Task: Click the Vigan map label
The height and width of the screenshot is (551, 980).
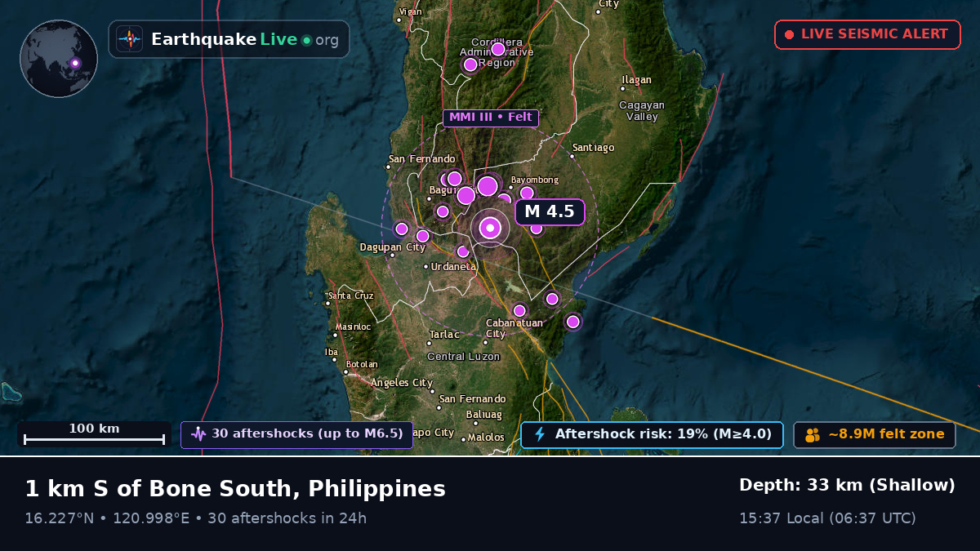Action: [410, 12]
